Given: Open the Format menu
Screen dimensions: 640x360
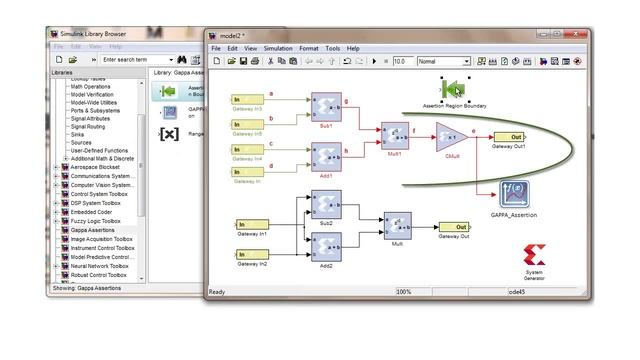Looking at the screenshot, I should 309,48.
